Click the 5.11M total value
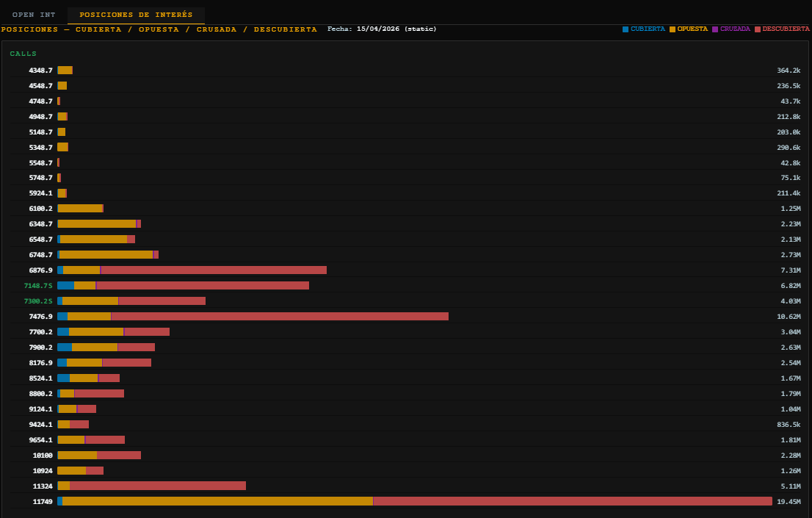The height and width of the screenshot is (518, 812). point(791,486)
